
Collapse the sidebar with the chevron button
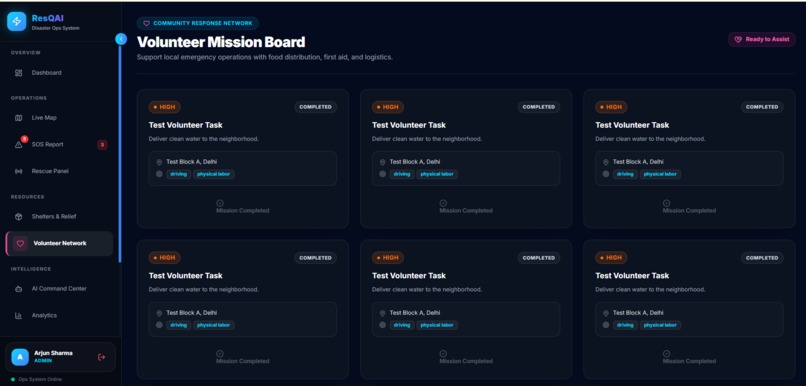(121, 39)
